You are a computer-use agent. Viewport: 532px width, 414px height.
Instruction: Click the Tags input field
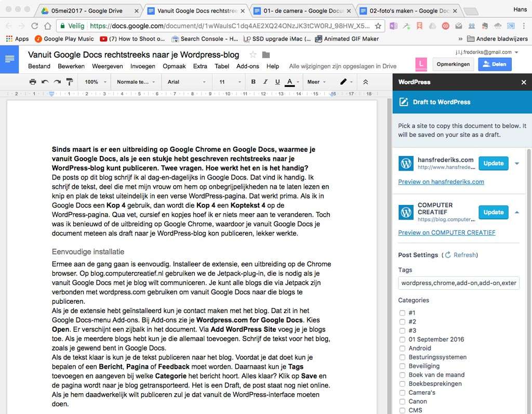459,283
